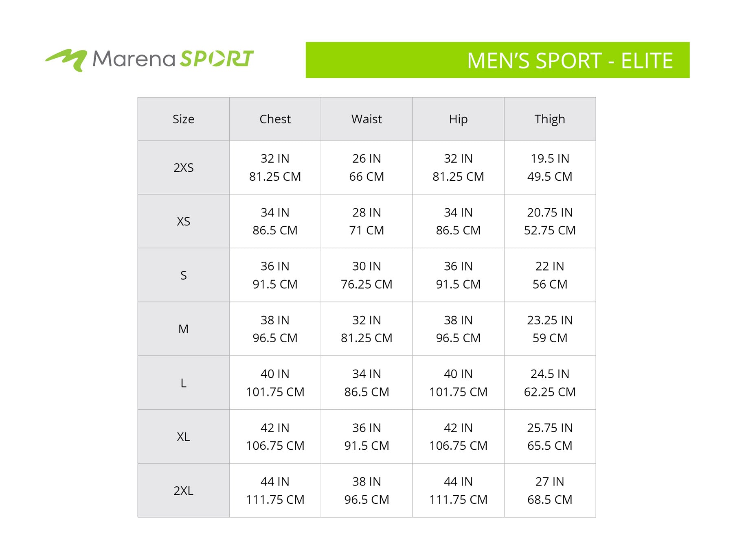The height and width of the screenshot is (560, 733).
Task: Click the Hip column header
Action: pos(458,119)
